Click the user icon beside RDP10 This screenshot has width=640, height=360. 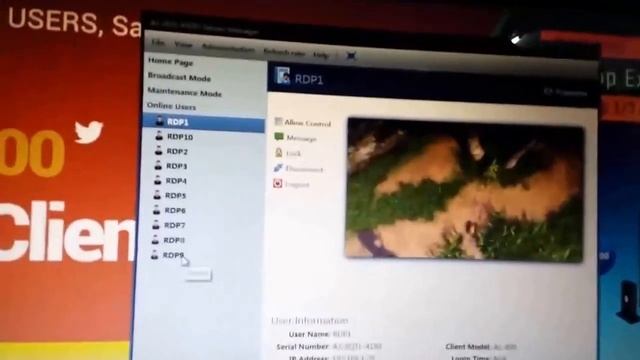(159, 136)
